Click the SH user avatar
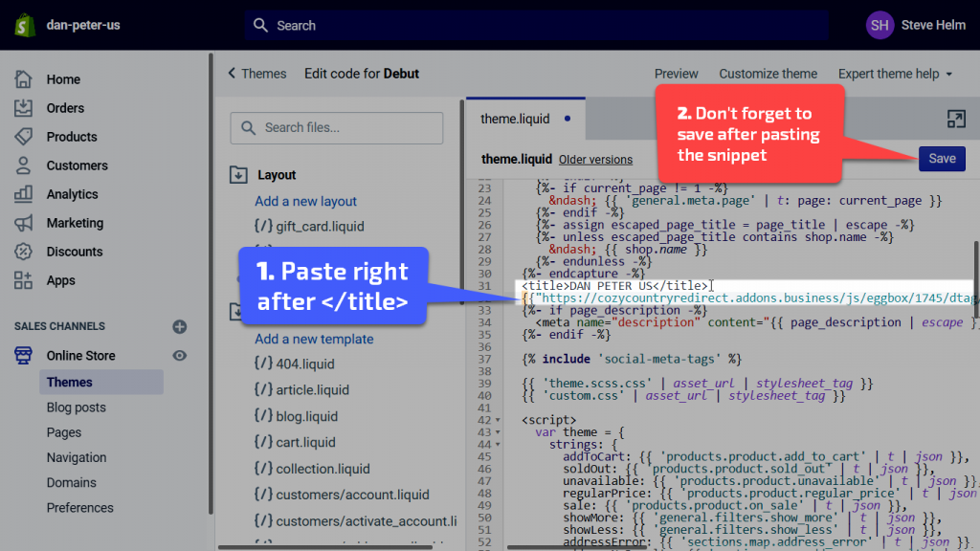 point(880,26)
